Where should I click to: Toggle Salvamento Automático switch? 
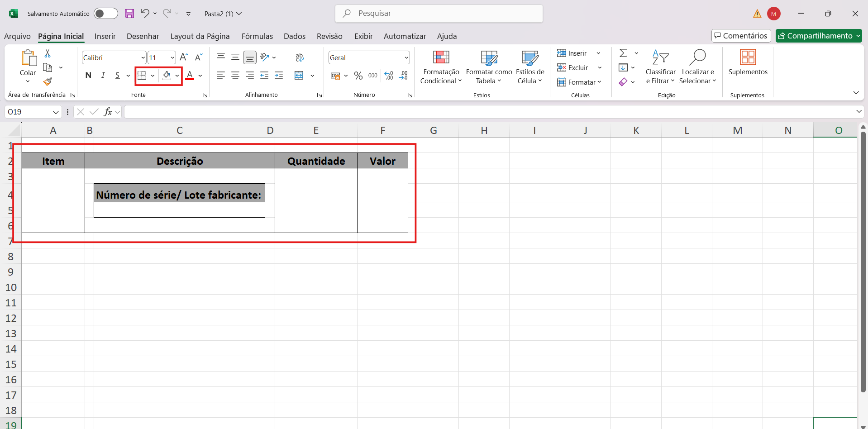(106, 14)
